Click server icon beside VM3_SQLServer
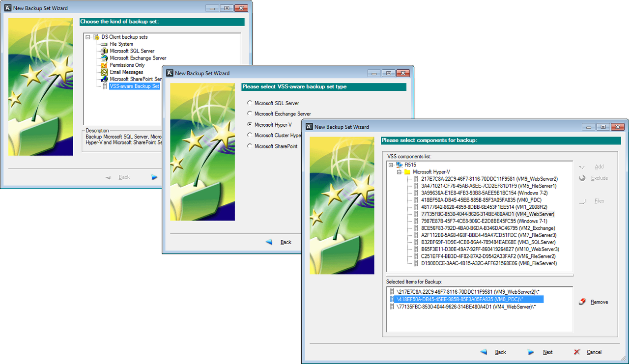 pos(416,242)
